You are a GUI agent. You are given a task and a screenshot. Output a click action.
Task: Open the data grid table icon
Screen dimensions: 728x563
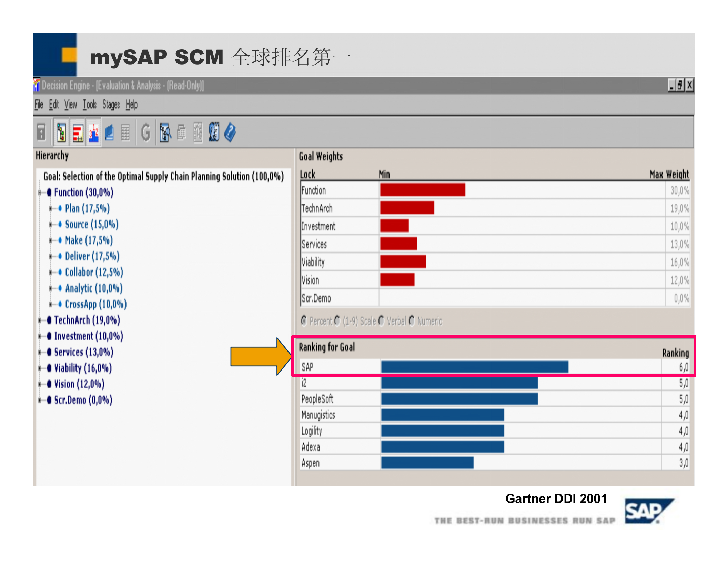[x=125, y=133]
